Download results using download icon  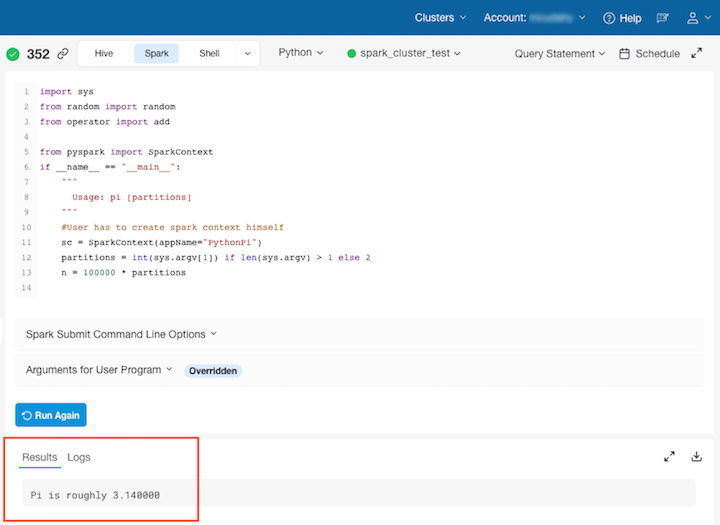pos(696,456)
